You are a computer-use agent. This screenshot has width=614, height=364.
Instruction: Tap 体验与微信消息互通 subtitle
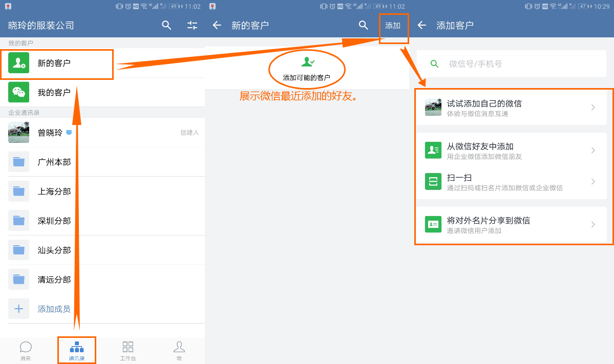click(x=477, y=114)
